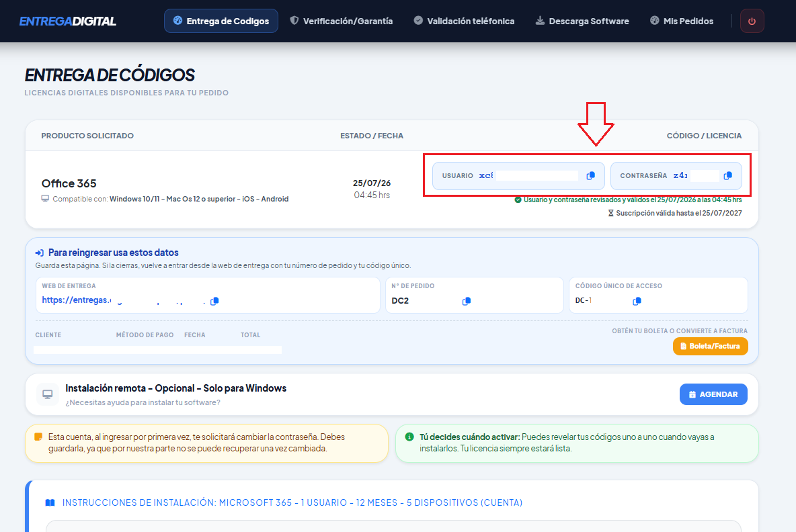Viewport: 796px width, 532px height.
Task: Click the green check validation icon
Action: click(518, 199)
